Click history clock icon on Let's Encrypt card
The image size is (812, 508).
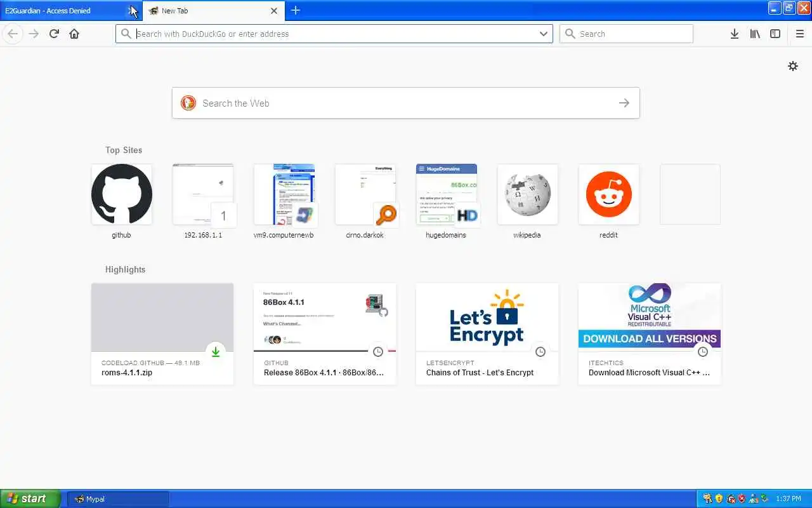[x=540, y=352]
